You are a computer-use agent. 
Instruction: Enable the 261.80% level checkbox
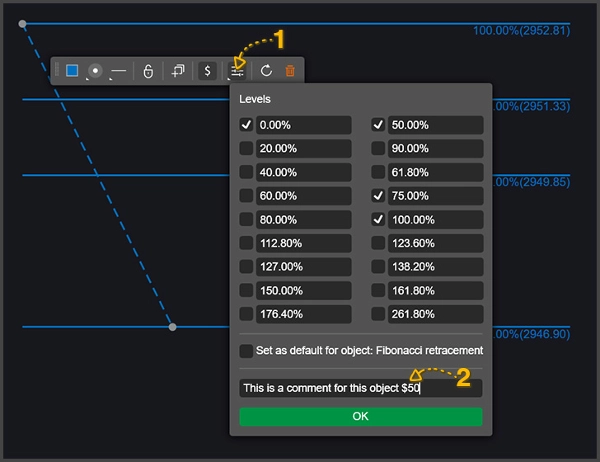tap(378, 314)
